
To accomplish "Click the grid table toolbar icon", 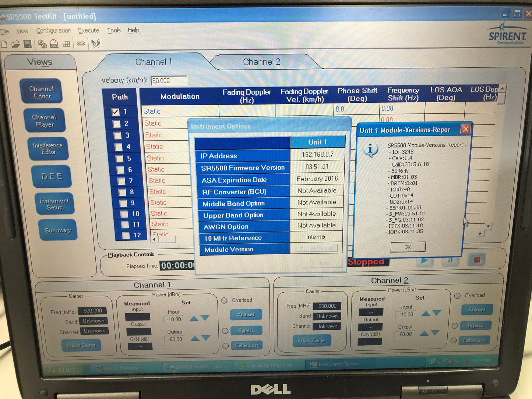I will (x=66, y=44).
